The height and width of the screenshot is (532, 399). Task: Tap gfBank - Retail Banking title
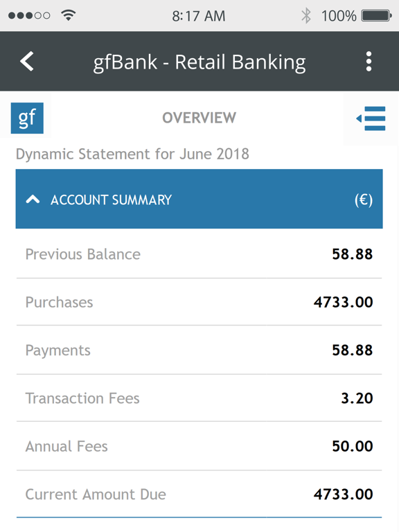[199, 62]
